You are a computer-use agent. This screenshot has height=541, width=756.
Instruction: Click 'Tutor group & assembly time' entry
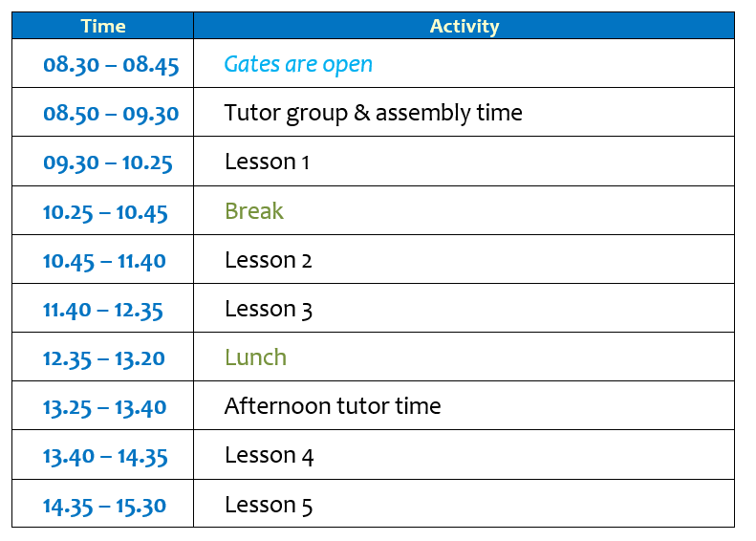(x=373, y=113)
